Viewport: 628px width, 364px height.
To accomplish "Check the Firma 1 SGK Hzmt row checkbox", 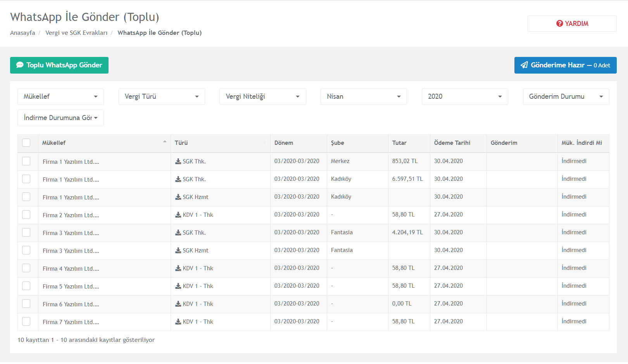I will (x=26, y=197).
